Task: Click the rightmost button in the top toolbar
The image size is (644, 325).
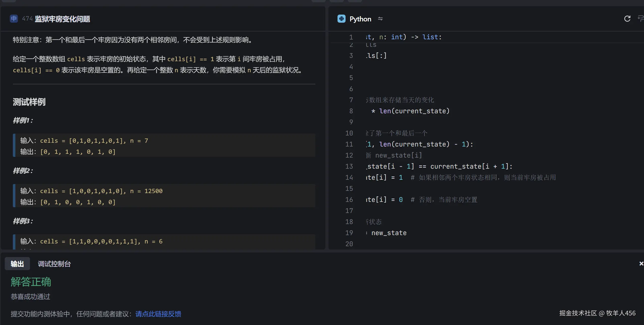Action: click(x=355, y=1)
